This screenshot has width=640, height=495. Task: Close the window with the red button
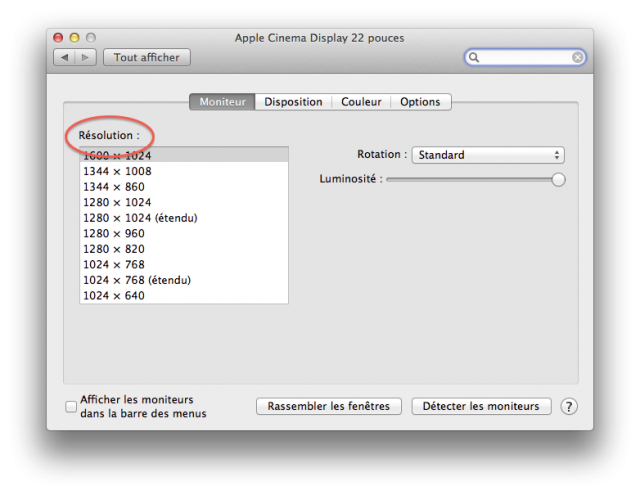click(x=58, y=38)
